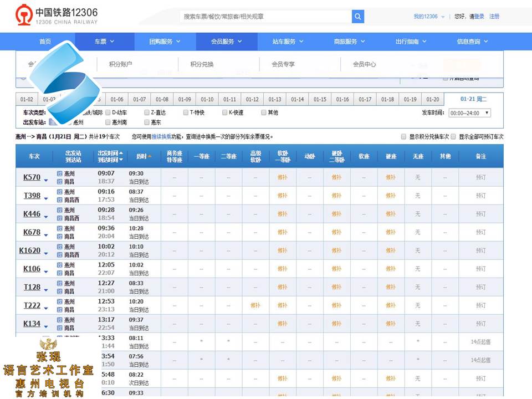Click the 南昌 station icon in row K106
Image resolution: width=532 pixels, height=399 pixels.
60,273
